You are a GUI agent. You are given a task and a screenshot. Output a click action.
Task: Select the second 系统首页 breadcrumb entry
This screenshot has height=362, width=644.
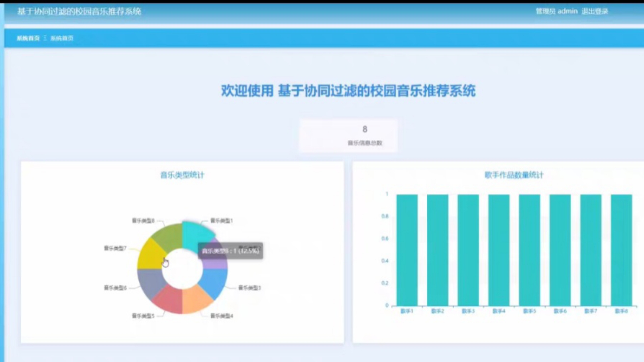pyautogui.click(x=62, y=38)
